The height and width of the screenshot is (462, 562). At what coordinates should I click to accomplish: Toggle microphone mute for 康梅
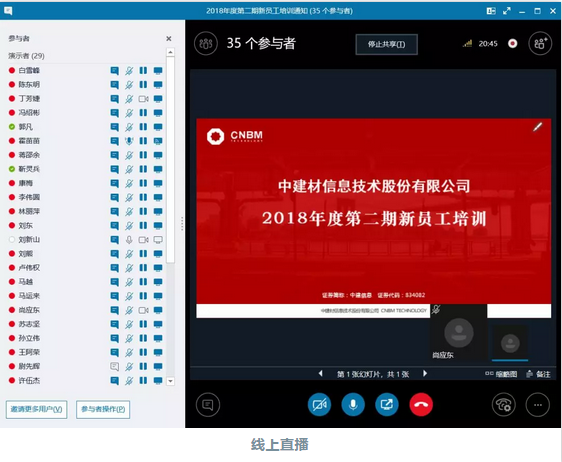129,184
